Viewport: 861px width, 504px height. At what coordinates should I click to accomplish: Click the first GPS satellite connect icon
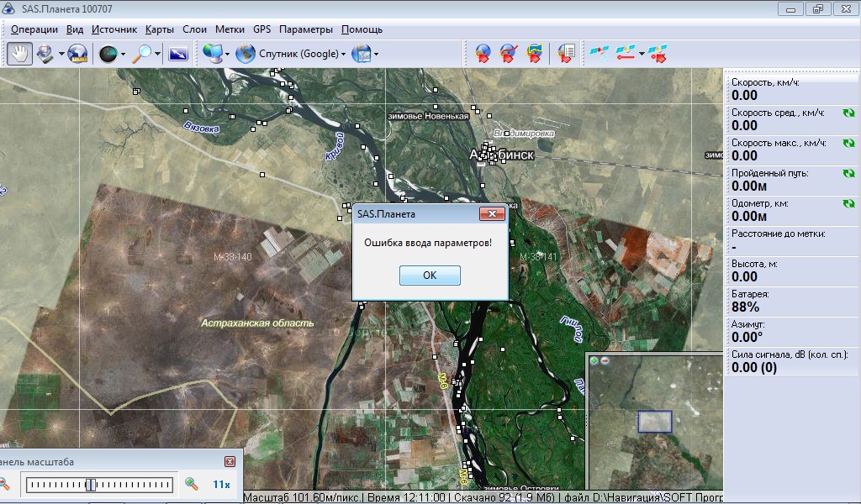click(x=599, y=54)
